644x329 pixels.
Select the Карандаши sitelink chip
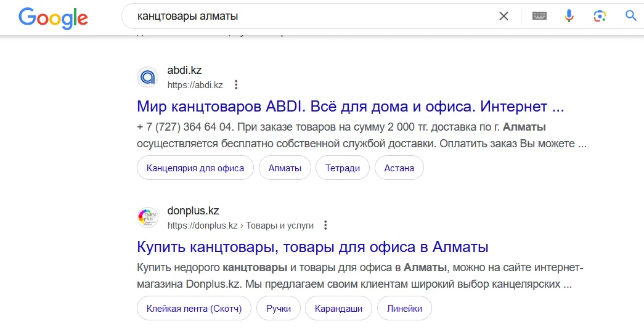tap(338, 309)
